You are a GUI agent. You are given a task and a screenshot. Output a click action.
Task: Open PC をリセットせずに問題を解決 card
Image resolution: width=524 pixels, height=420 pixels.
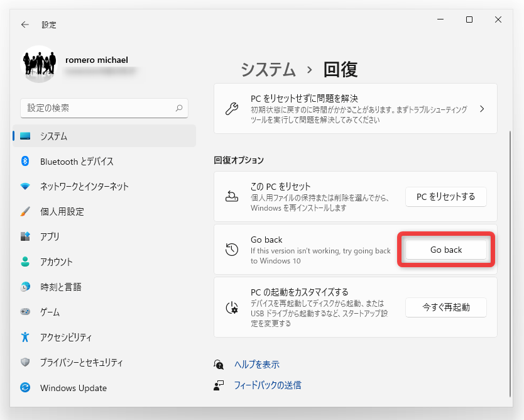356,109
